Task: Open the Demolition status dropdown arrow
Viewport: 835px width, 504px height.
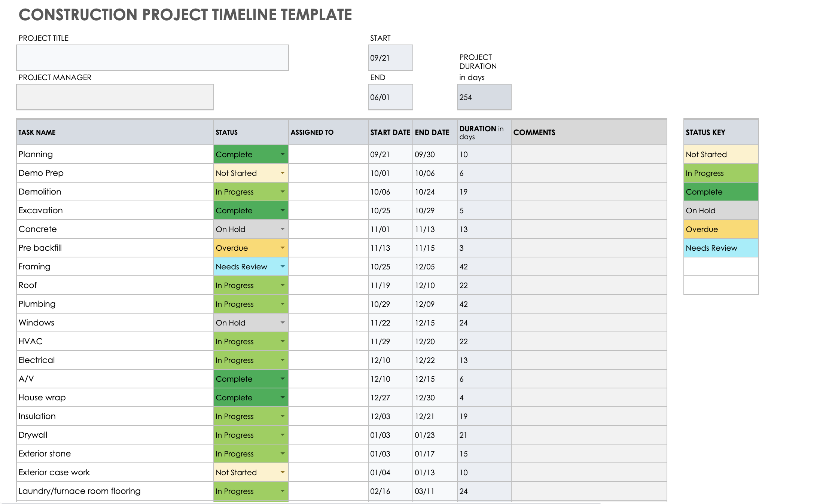Action: pos(282,192)
